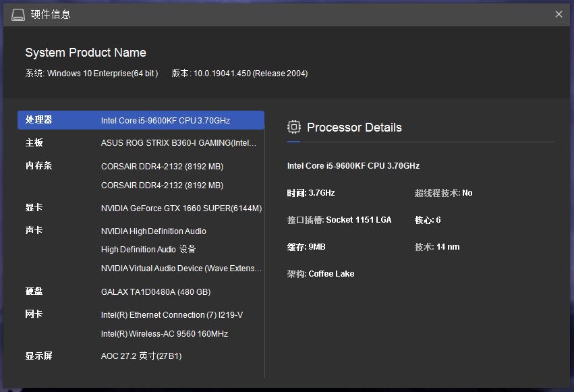Select Intel Ethernet Connection I219-V adapter
Image resolution: width=574 pixels, height=392 pixels.
(172, 315)
